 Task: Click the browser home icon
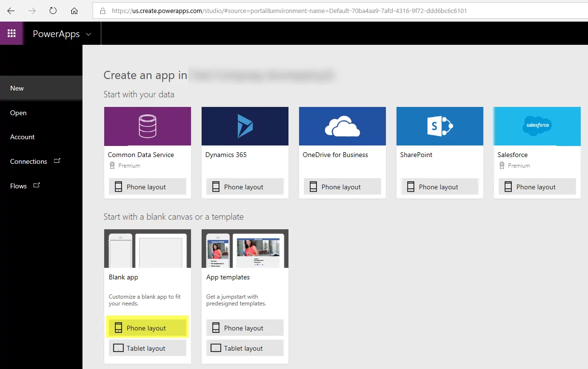click(74, 11)
